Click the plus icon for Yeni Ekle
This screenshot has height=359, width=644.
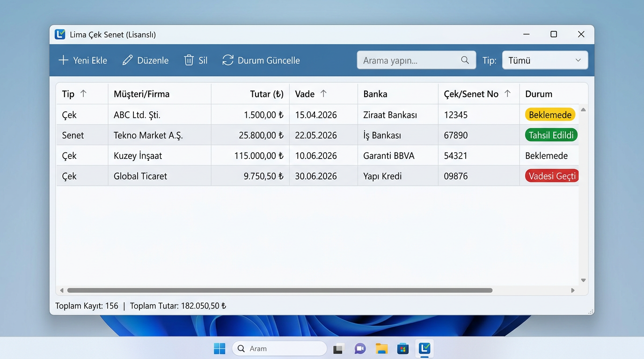coord(63,60)
